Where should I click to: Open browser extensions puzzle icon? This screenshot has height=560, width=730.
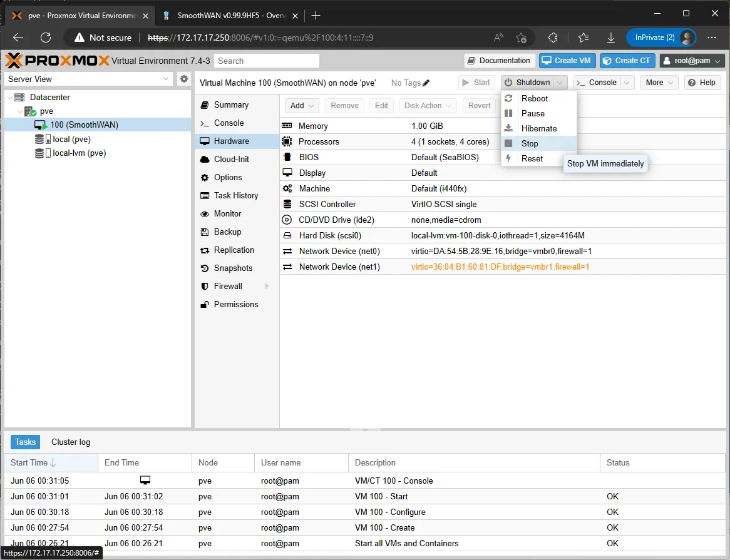[x=553, y=38]
